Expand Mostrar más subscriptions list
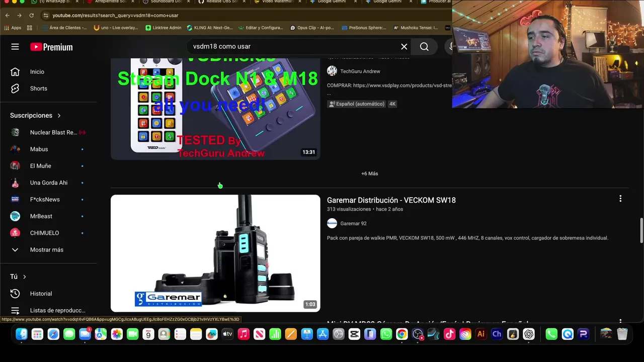 click(48, 250)
